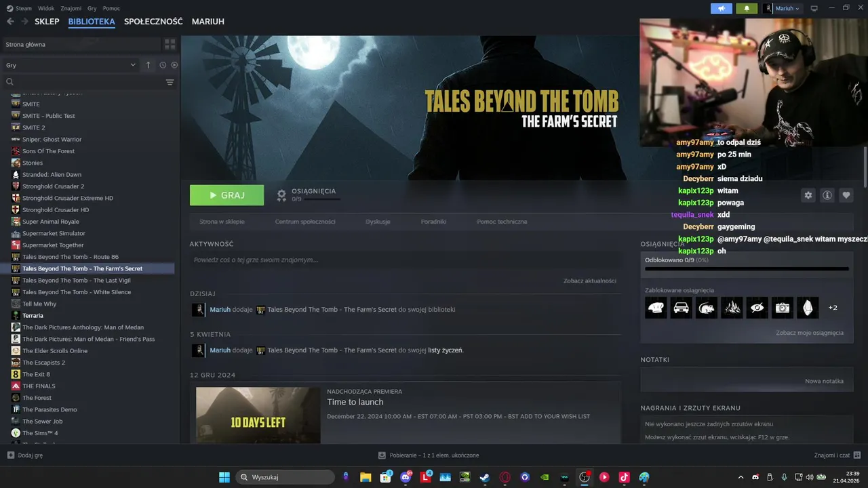The height and width of the screenshot is (488, 868).
Task: Click the locked camera achievement icon
Action: point(783,308)
